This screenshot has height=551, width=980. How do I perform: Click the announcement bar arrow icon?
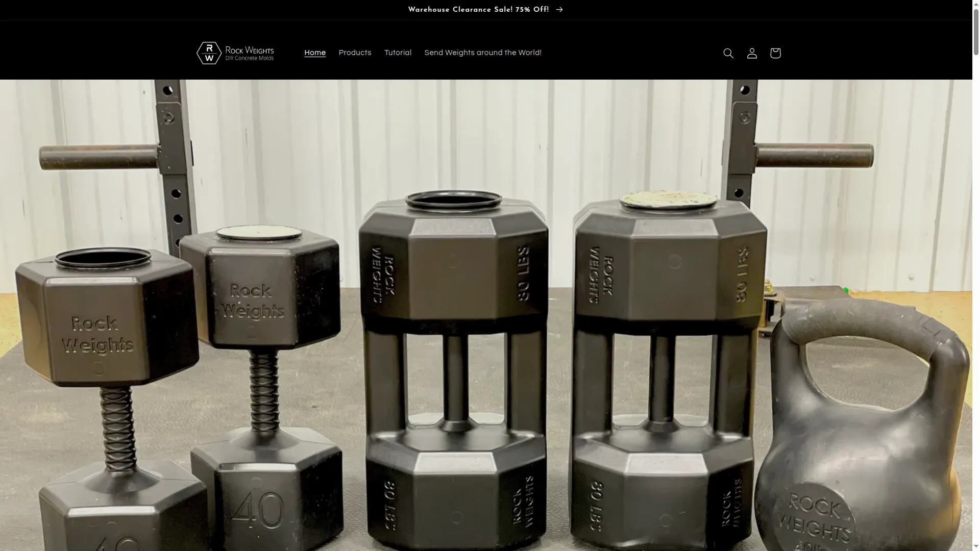click(x=559, y=10)
